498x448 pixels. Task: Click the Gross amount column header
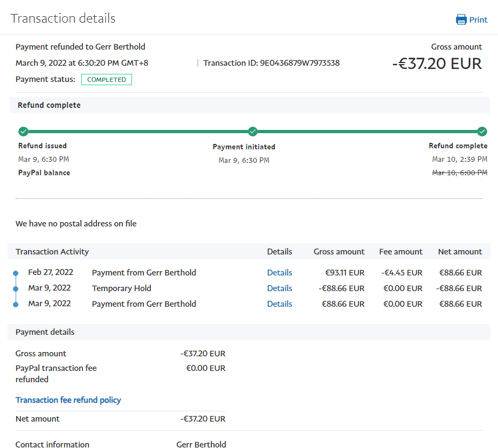[339, 252]
